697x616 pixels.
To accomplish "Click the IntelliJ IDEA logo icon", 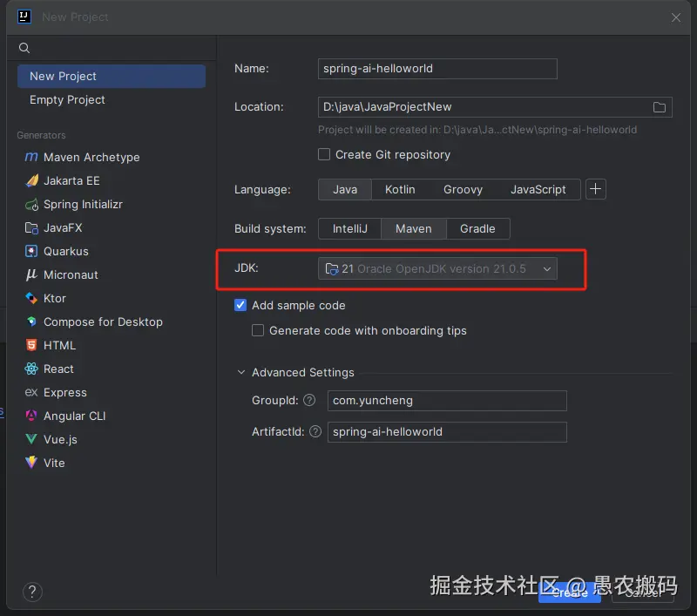I will pyautogui.click(x=24, y=17).
